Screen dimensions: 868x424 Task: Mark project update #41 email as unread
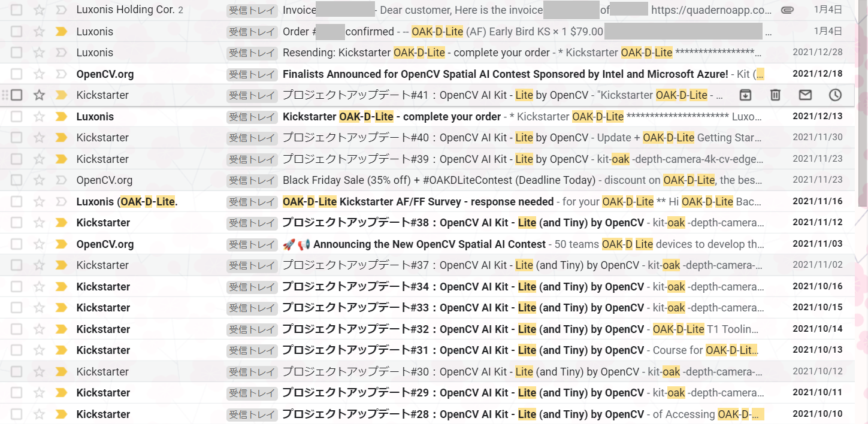tap(805, 95)
